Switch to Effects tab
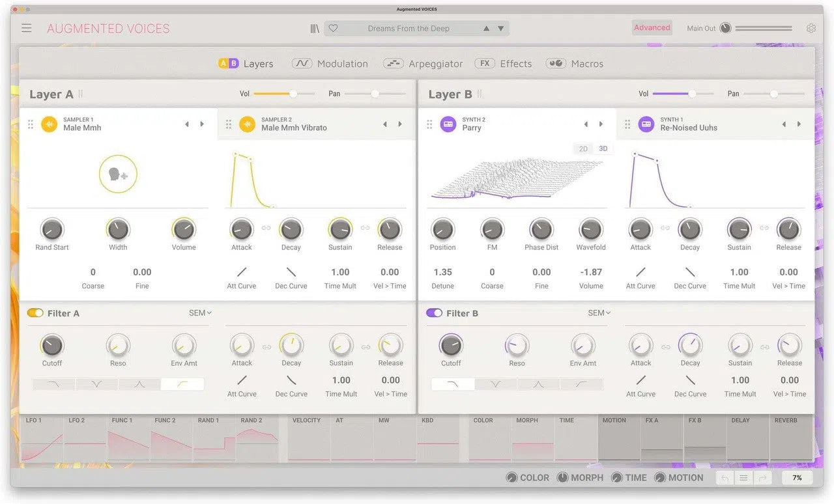The image size is (834, 504). click(504, 63)
